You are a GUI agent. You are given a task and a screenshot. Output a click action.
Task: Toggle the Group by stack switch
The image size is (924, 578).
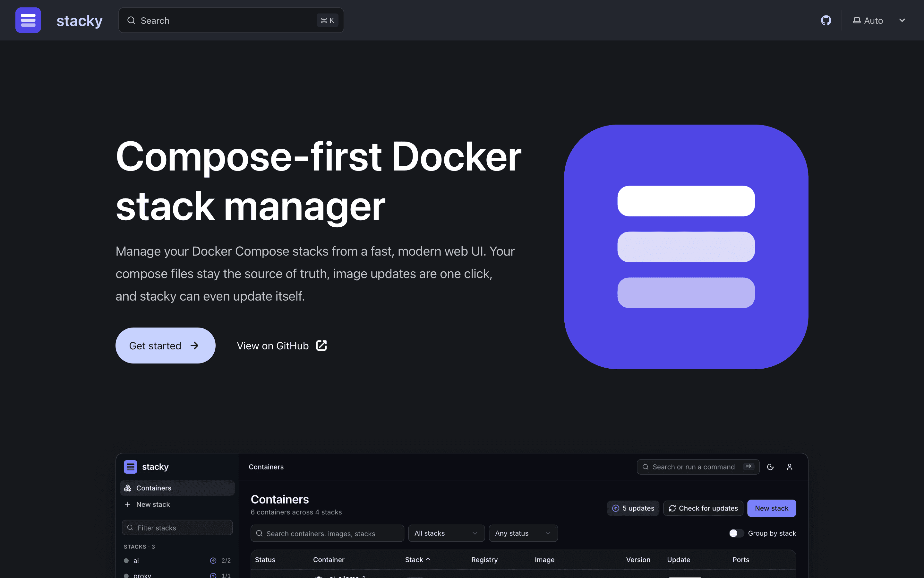pos(736,533)
